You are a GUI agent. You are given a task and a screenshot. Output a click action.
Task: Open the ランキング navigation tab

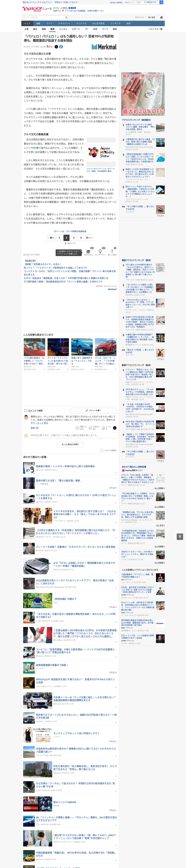[x=116, y=24]
